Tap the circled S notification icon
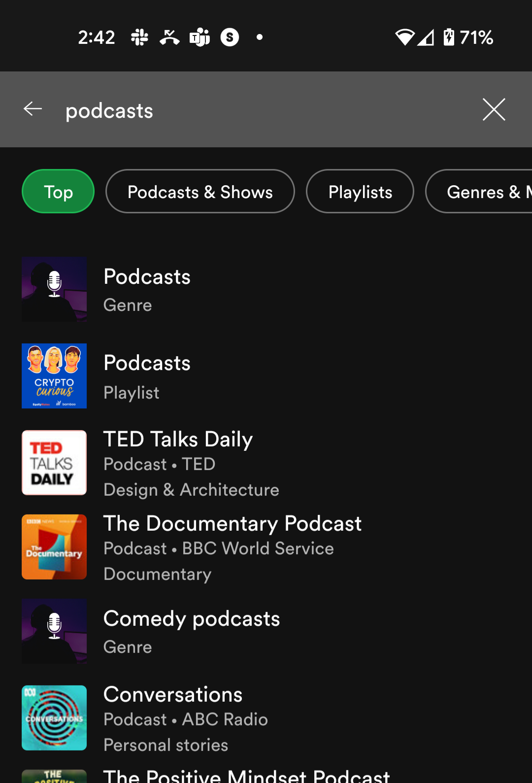 [230, 37]
